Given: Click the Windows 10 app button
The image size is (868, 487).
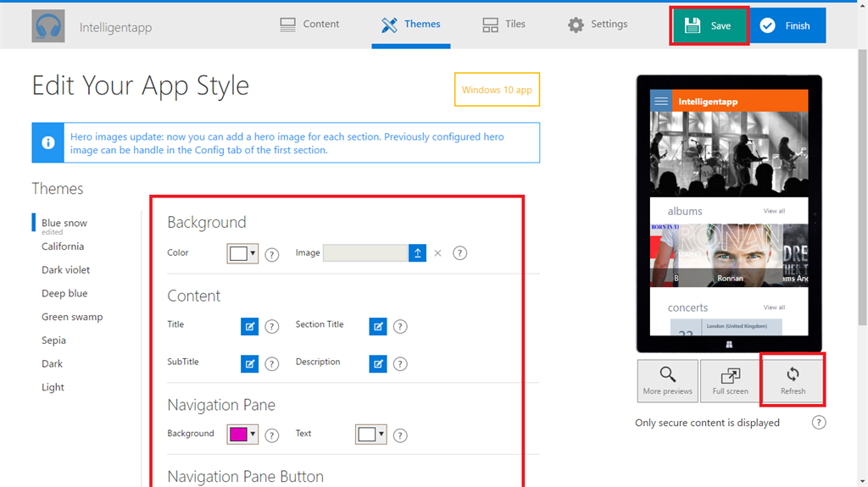Looking at the screenshot, I should pyautogui.click(x=497, y=90).
